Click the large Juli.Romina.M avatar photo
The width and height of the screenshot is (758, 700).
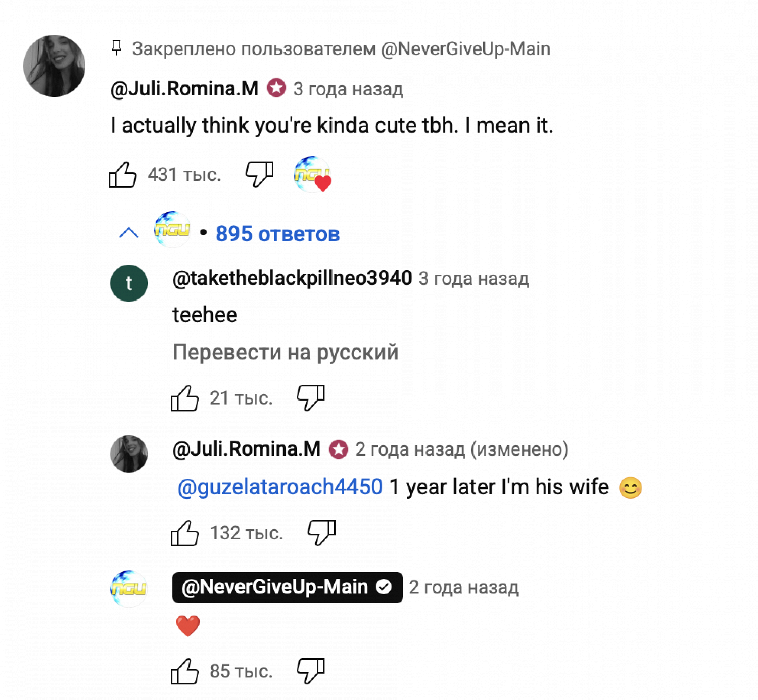(x=55, y=66)
